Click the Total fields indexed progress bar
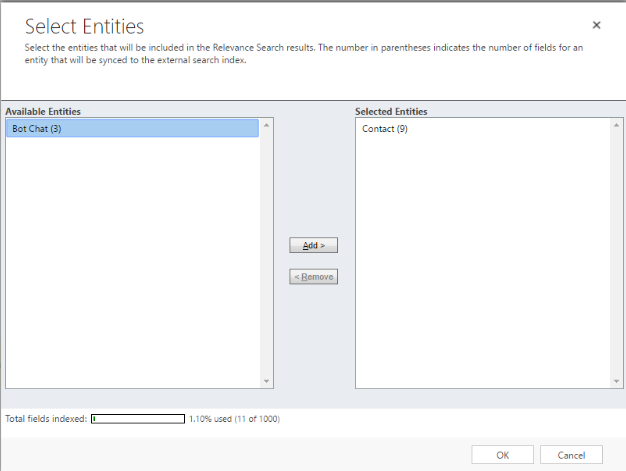Screen dimensions: 626x471 point(138,419)
